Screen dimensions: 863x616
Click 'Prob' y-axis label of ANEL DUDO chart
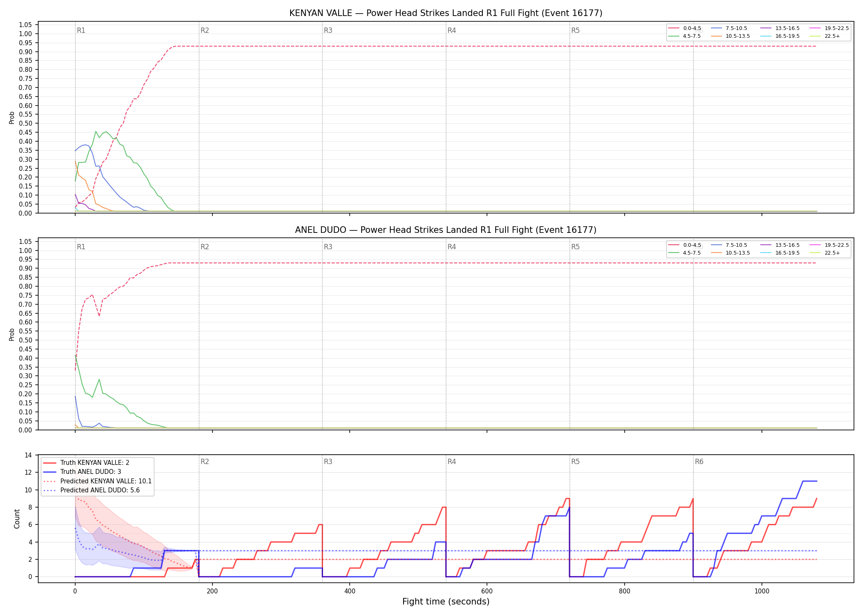point(12,334)
